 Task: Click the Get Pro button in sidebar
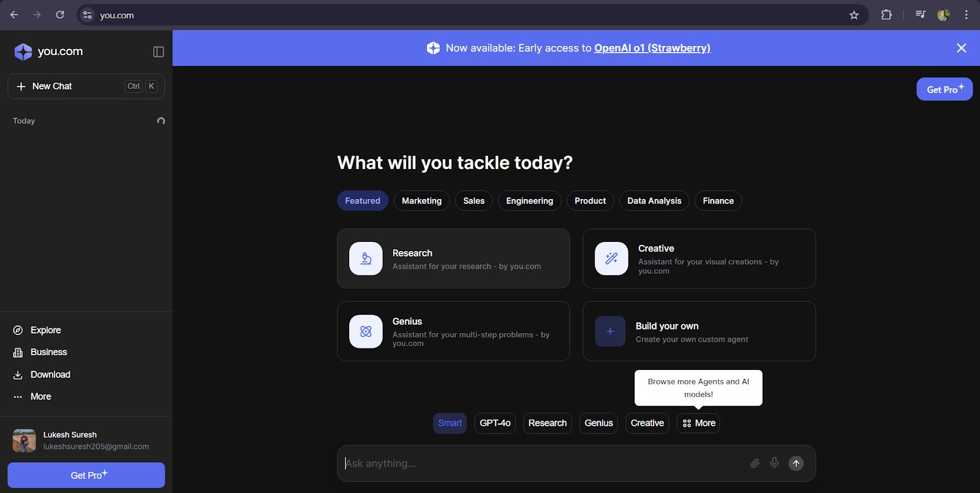(x=86, y=475)
